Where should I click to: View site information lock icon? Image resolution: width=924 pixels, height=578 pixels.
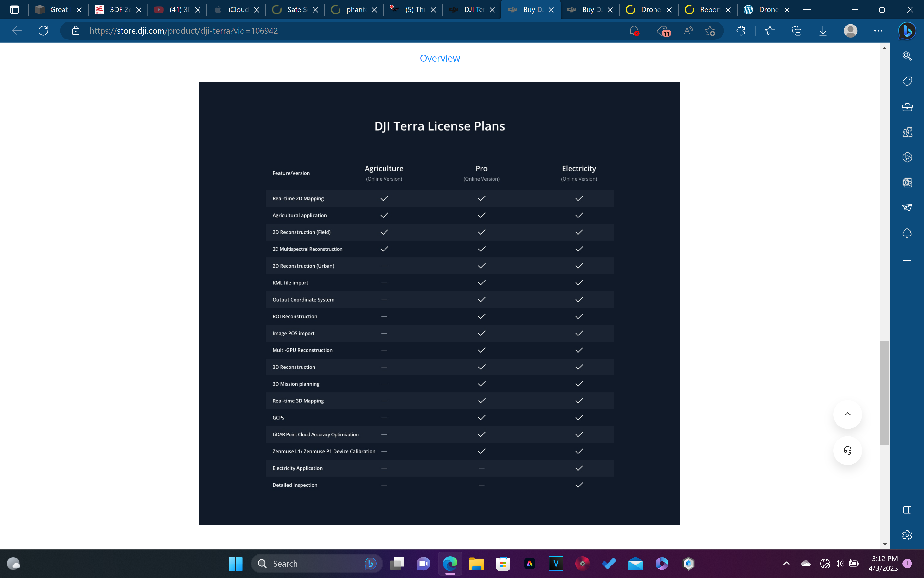tap(76, 31)
